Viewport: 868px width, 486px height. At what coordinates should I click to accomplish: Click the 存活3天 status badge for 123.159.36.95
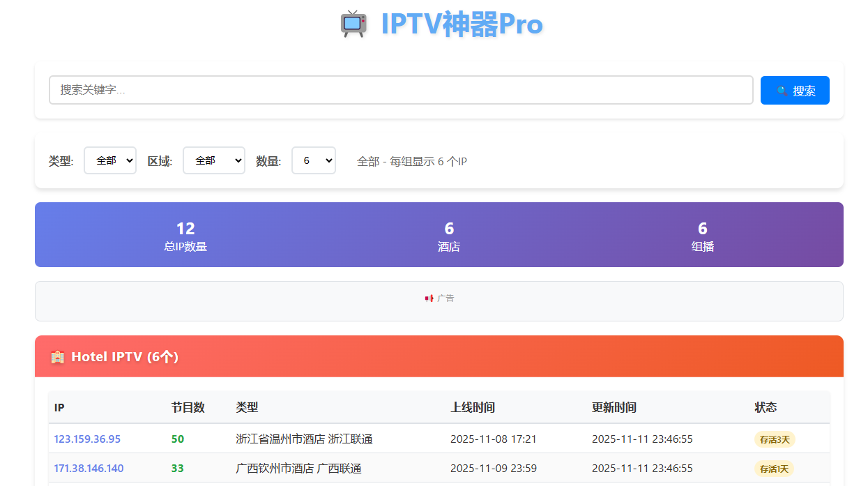point(774,439)
